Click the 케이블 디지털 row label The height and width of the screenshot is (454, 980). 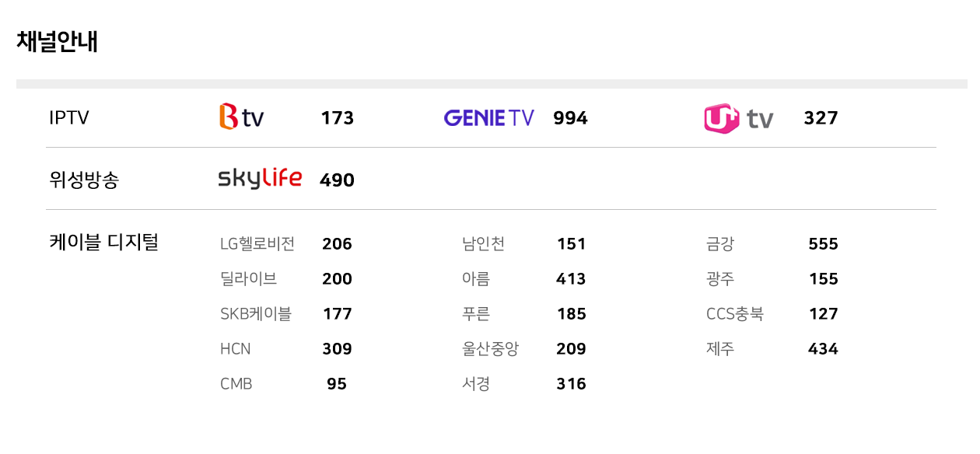[103, 243]
